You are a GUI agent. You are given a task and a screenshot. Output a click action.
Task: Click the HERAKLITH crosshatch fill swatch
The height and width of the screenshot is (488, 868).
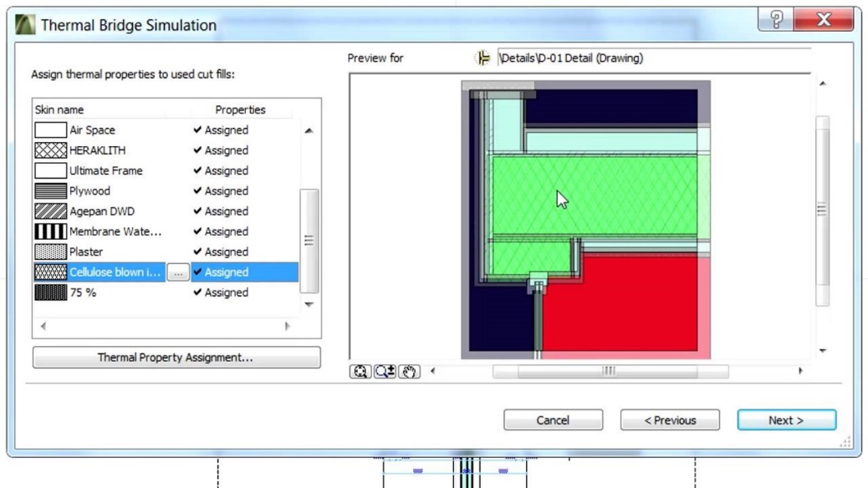pos(50,150)
